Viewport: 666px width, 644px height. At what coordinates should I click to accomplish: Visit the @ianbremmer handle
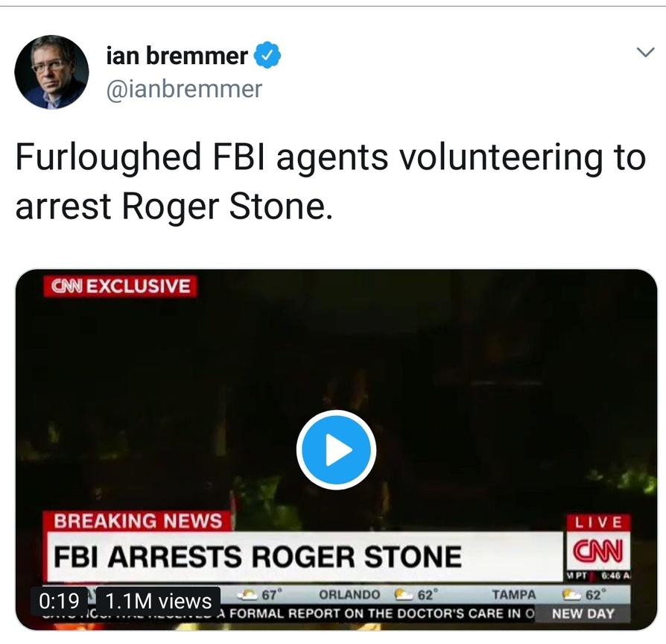click(184, 89)
